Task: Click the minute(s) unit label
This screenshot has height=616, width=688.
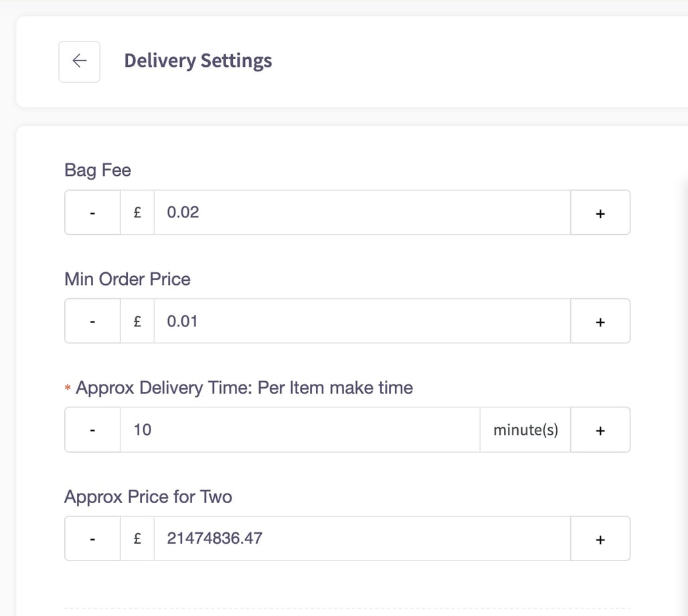Action: point(525,430)
